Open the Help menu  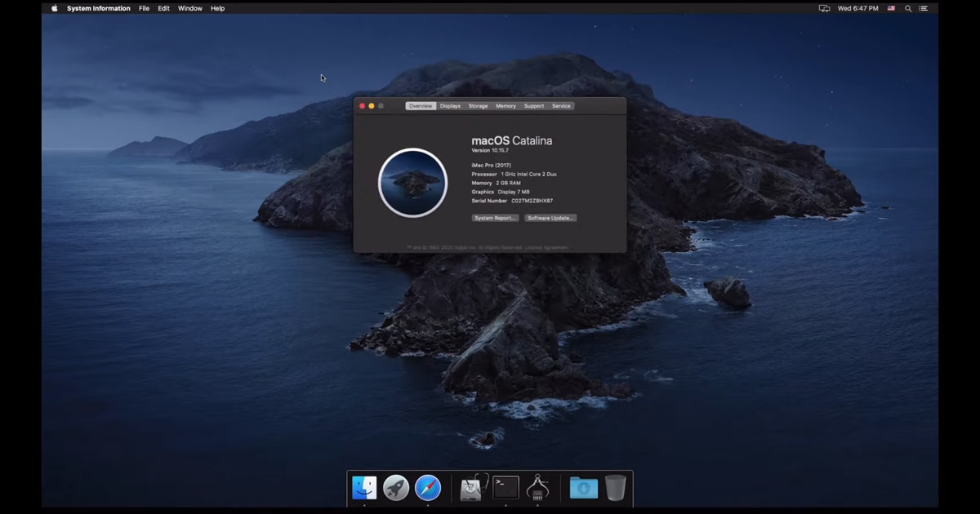point(217,8)
